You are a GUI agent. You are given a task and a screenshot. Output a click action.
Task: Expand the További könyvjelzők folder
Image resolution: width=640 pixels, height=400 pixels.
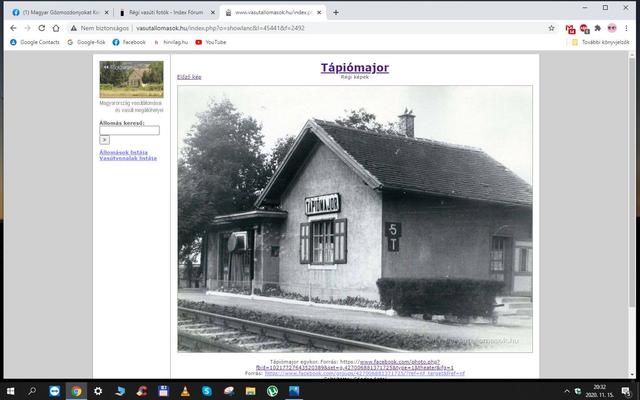[600, 42]
